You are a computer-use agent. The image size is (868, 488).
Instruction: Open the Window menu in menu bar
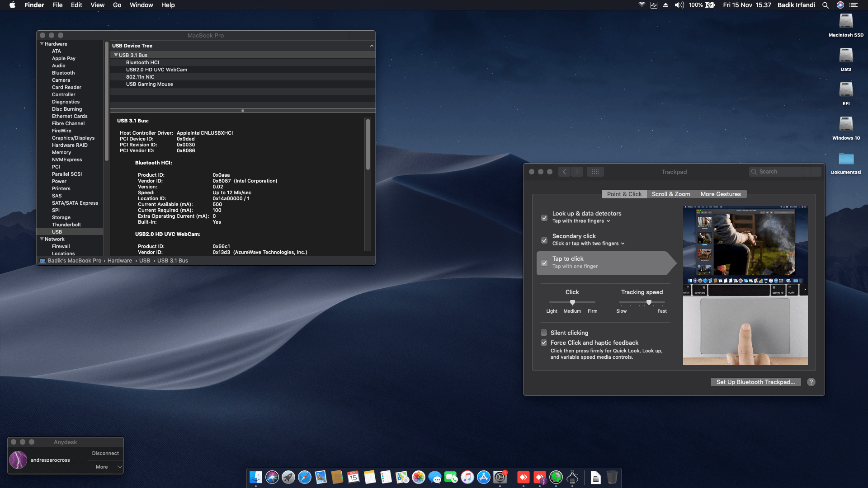click(x=141, y=5)
